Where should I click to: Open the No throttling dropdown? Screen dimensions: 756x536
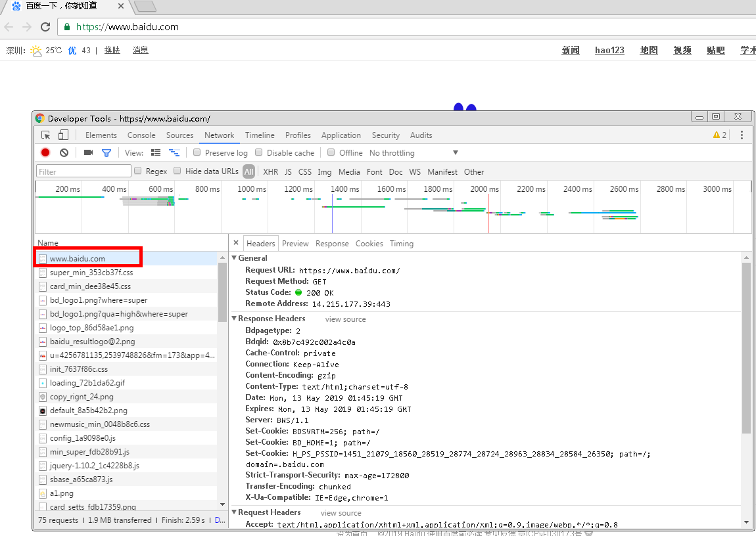pyautogui.click(x=413, y=152)
